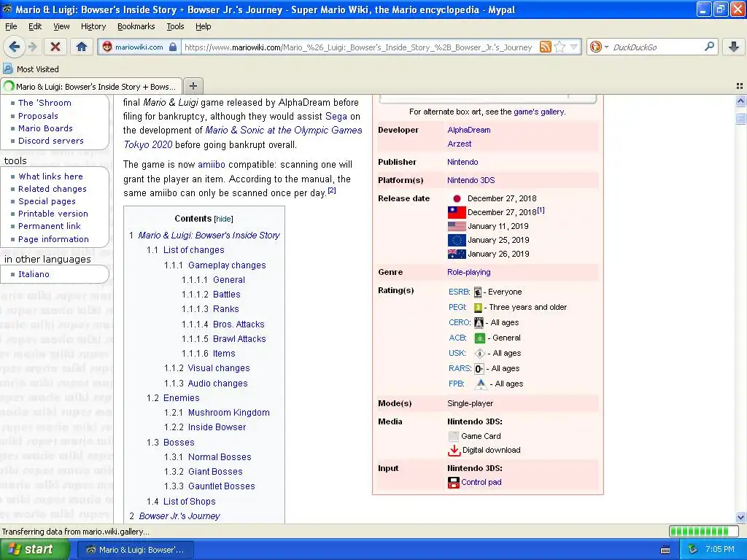This screenshot has width=747, height=560.
Task: Follow the amiibo link in article
Action: pos(212,165)
